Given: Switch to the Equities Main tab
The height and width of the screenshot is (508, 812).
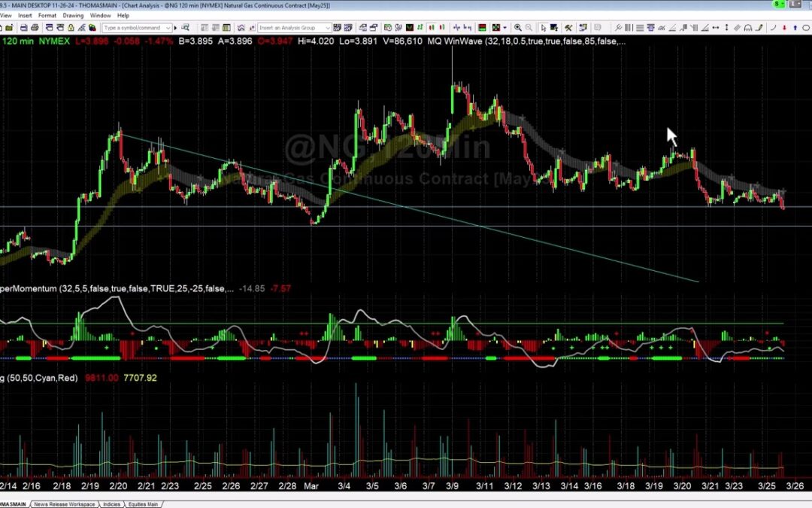Looking at the screenshot, I should tap(143, 504).
